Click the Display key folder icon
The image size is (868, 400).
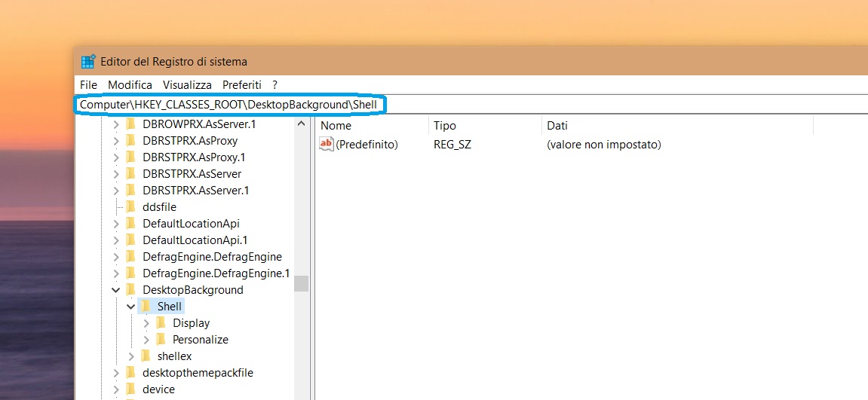point(161,322)
